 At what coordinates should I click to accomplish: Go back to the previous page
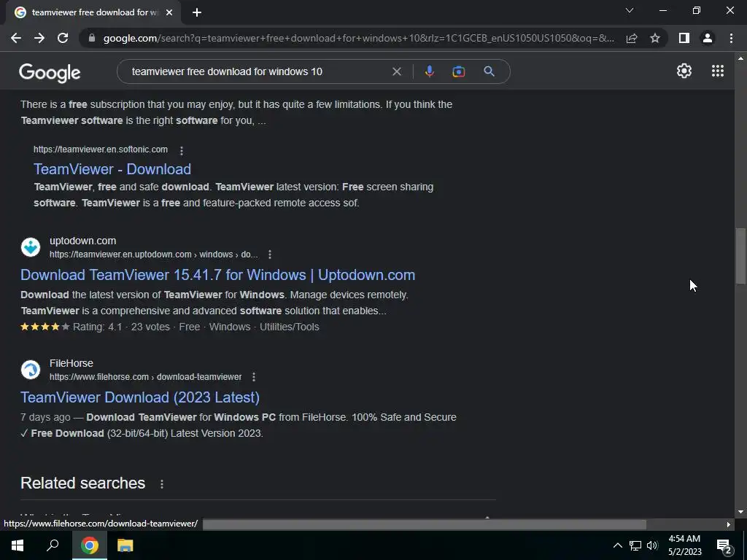pyautogui.click(x=16, y=38)
